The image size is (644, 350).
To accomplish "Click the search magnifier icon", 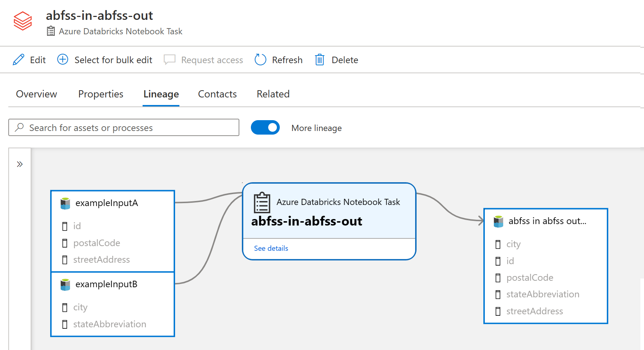I will tap(19, 127).
